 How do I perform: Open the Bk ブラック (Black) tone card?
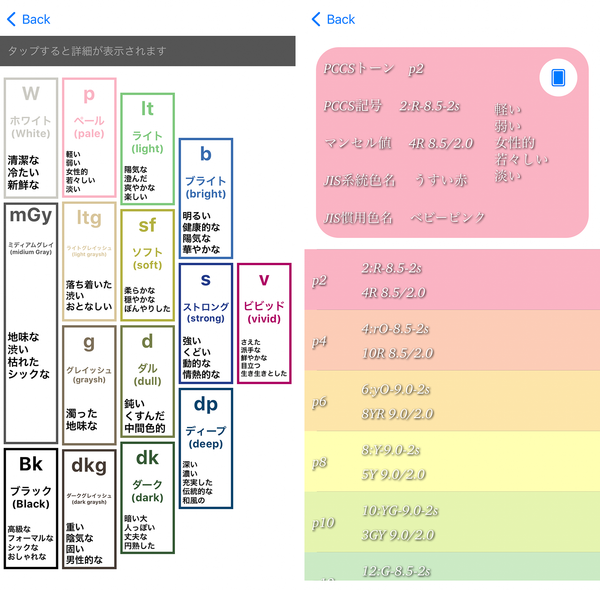point(31,509)
